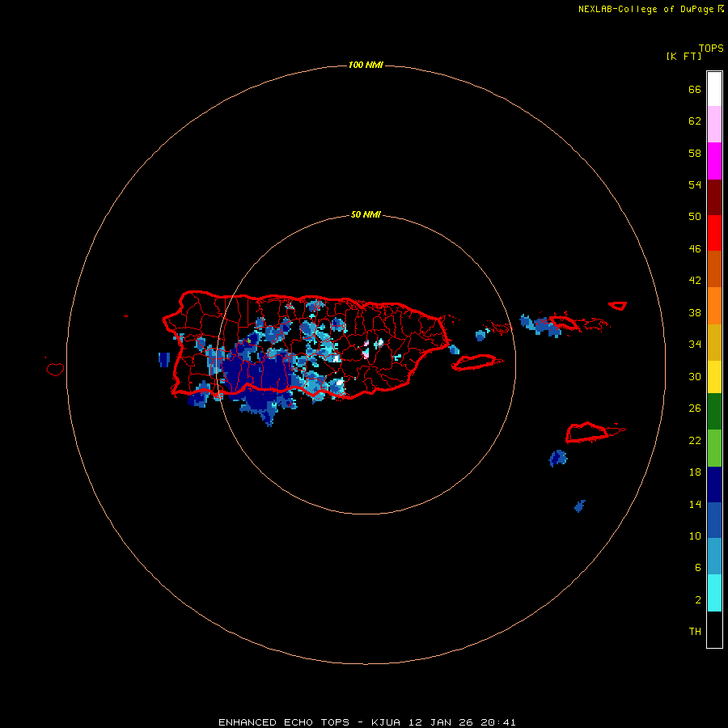Click the legend value '42'
This screenshot has width=728, height=728.
(695, 281)
